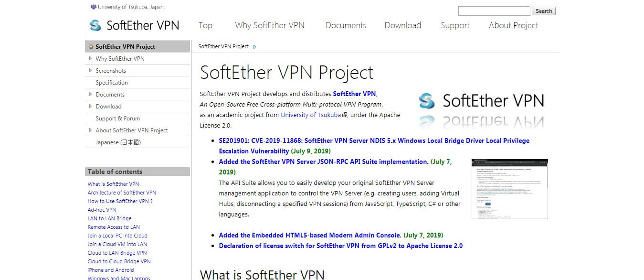Click the University of Tsukuba crest icon
The image size is (644, 280).
tap(93, 7)
